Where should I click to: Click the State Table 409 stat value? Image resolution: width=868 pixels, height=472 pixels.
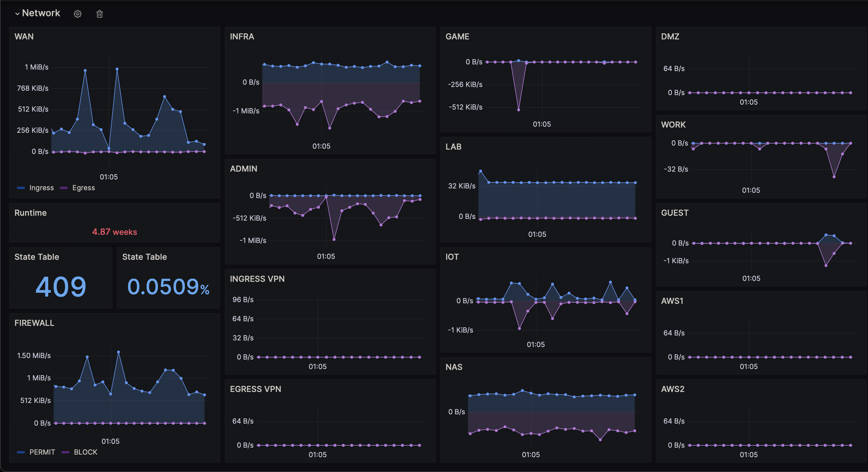coord(61,286)
